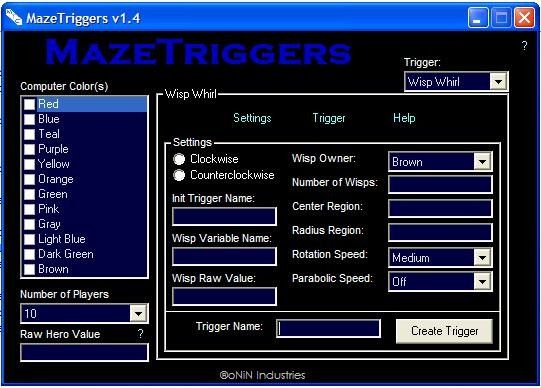Image resolution: width=541 pixels, height=388 pixels.
Task: Tick the Dark Green color checkbox
Action: coord(29,254)
